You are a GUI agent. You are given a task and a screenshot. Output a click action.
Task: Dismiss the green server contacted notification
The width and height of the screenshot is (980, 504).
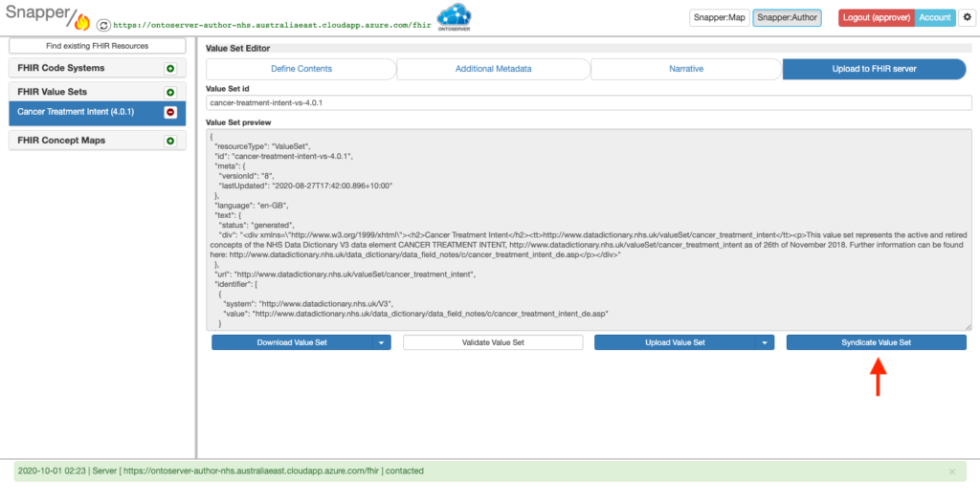tap(951, 471)
